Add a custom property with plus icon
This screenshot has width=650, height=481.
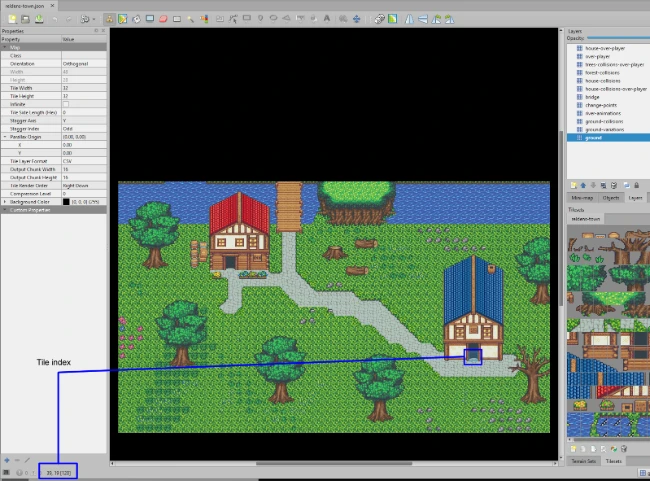(x=7, y=460)
